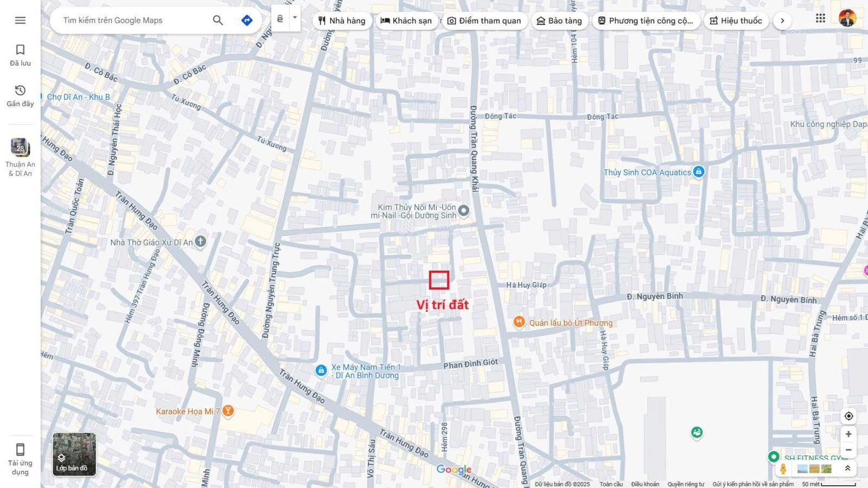
Task: Zoom in with the plus button
Action: click(848, 434)
